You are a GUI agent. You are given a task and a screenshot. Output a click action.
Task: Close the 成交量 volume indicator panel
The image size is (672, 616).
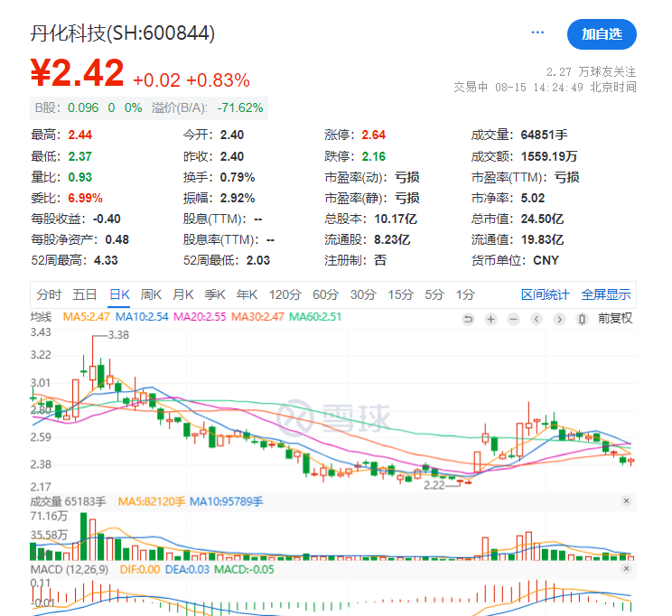[x=626, y=500]
